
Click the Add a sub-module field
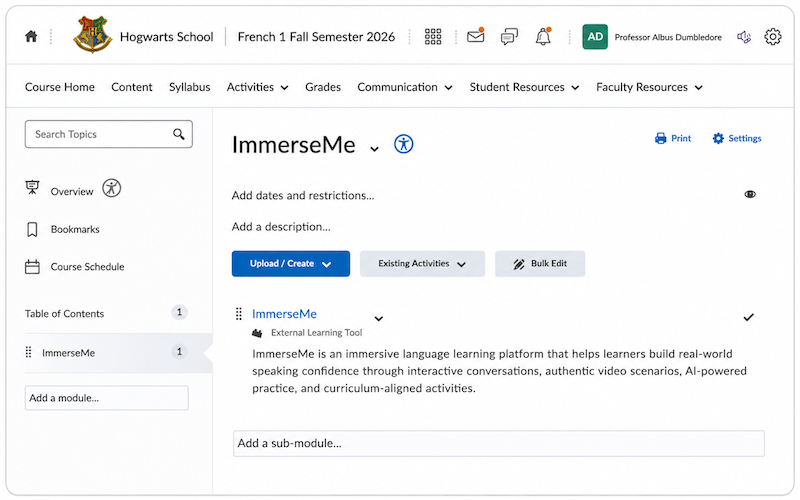point(499,443)
